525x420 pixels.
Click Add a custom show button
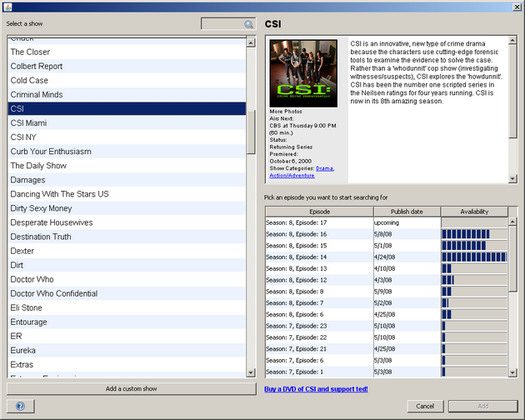pos(132,388)
